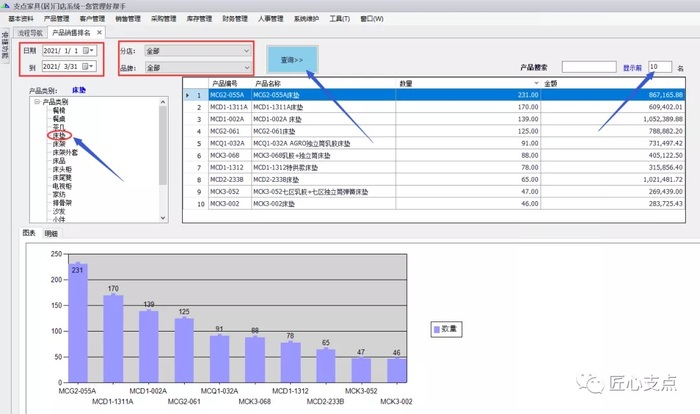Sort by the 金额 column header
700x414 pixels.
[613, 83]
